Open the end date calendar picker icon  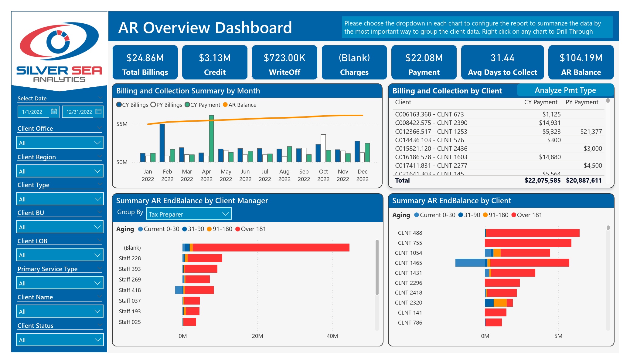(98, 112)
